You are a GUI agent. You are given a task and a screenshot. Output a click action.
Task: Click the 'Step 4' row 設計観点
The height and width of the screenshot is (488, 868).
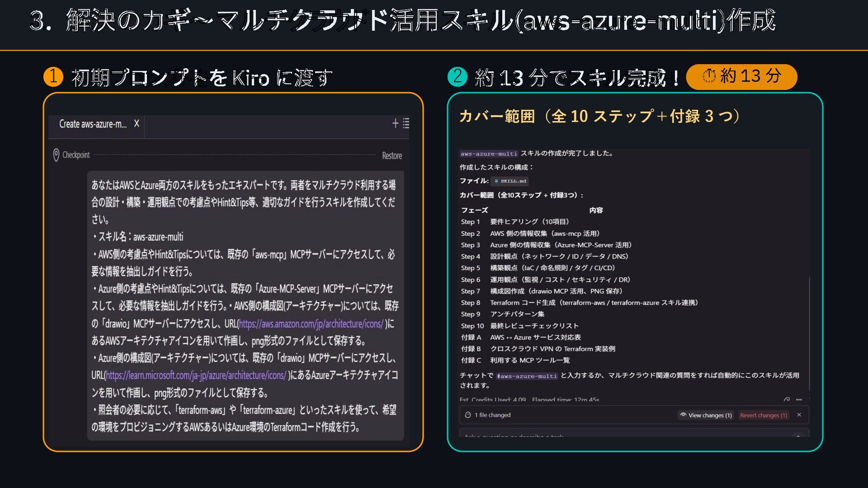coord(545,256)
